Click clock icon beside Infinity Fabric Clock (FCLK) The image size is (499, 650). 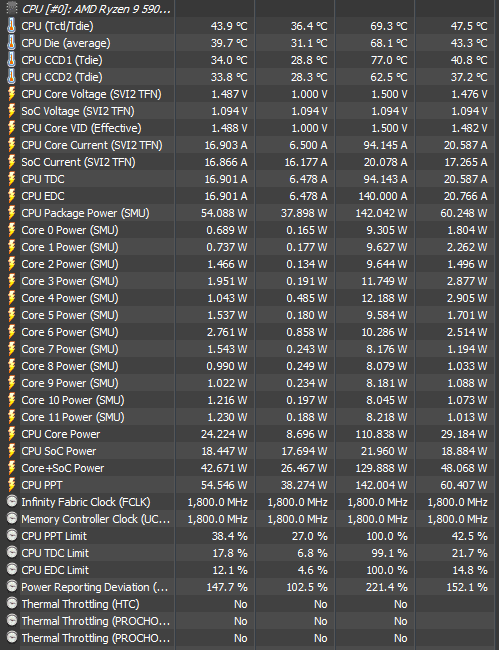pos(12,502)
